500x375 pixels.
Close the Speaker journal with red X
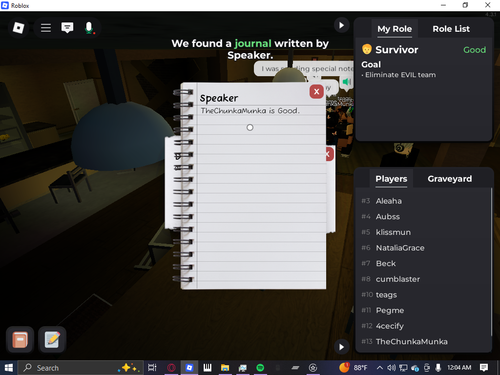(x=317, y=92)
